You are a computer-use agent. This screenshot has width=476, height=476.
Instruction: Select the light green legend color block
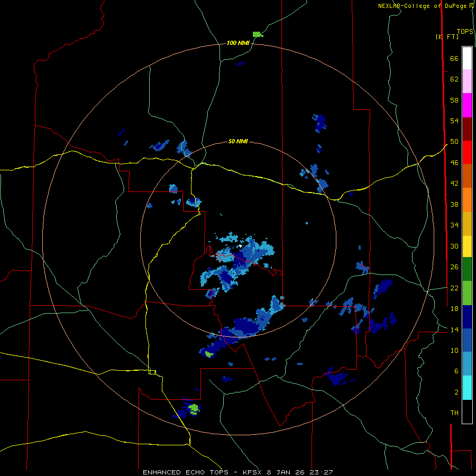pyautogui.click(x=467, y=293)
